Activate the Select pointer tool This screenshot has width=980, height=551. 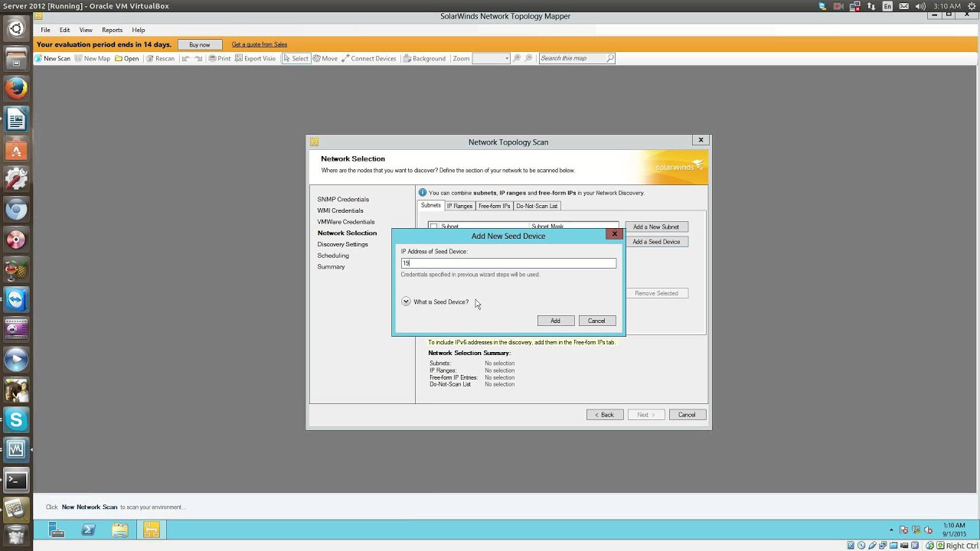tap(296, 58)
